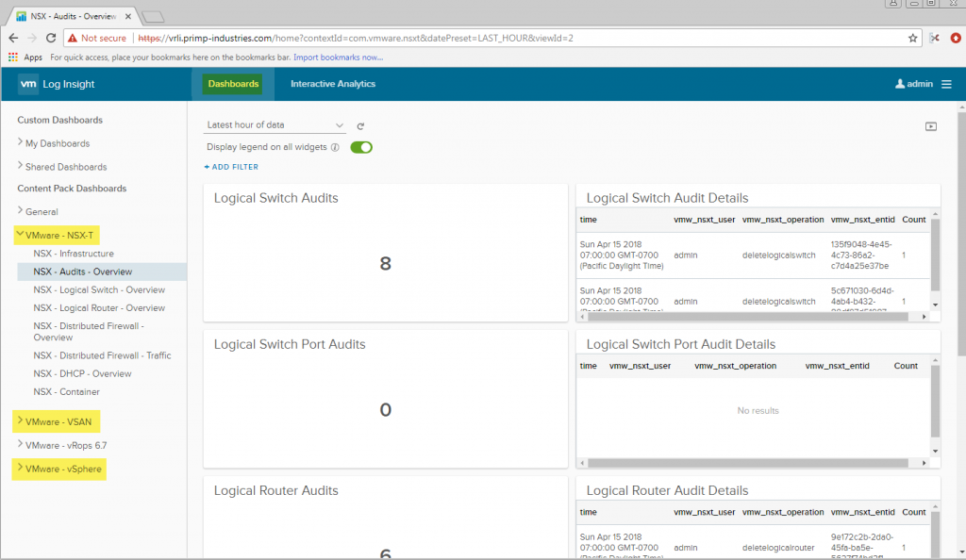Screen dimensions: 966x560
Task: Bookmark this page with the star icon
Action: point(912,39)
